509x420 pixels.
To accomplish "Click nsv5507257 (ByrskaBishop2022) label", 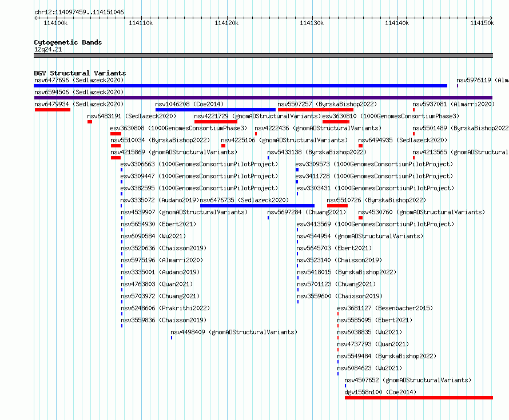I will pyautogui.click(x=327, y=104).
